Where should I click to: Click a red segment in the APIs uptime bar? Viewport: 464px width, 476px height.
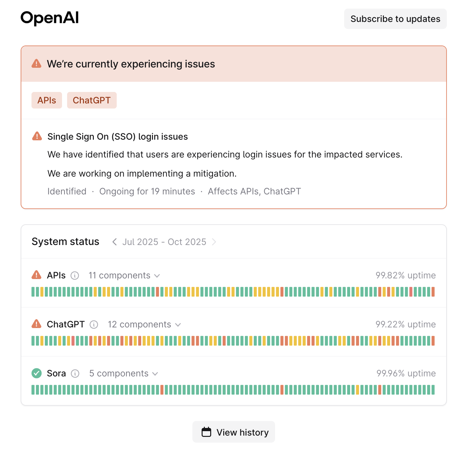[157, 292]
